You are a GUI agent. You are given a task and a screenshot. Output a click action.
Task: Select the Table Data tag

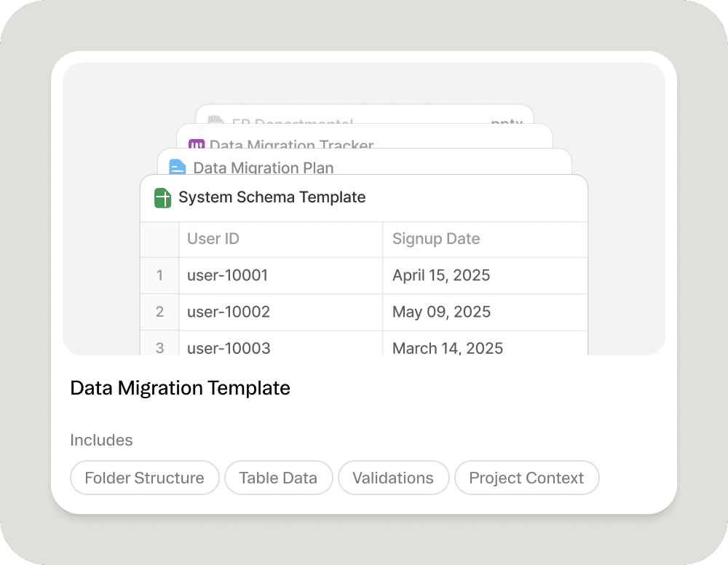click(x=278, y=478)
